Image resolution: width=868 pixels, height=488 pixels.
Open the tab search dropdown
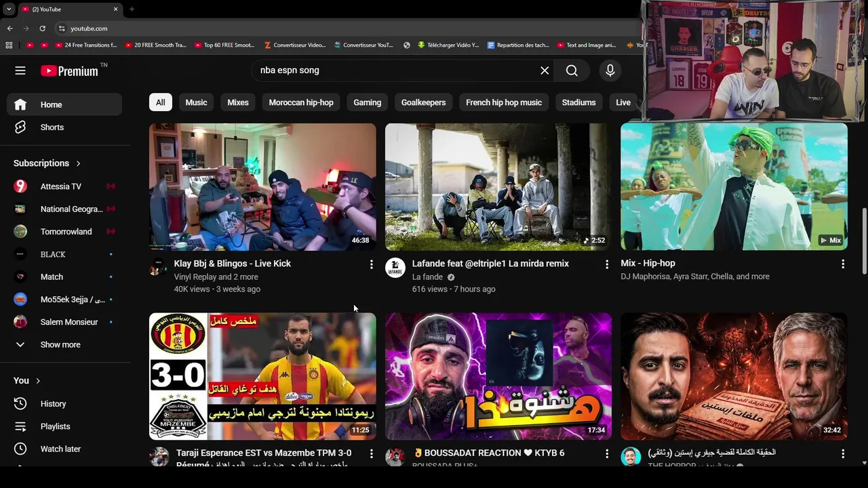coord(8,9)
